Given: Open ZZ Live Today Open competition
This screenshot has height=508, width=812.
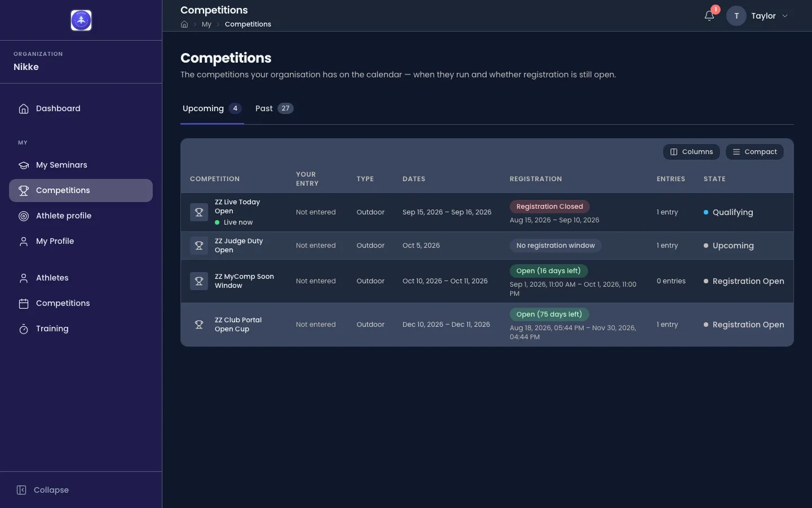Looking at the screenshot, I should click(x=237, y=207).
